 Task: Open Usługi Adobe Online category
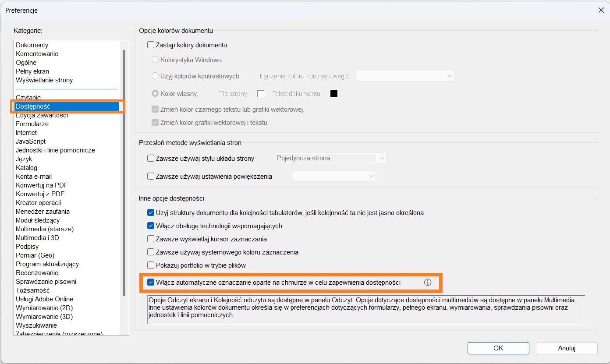[x=44, y=299]
